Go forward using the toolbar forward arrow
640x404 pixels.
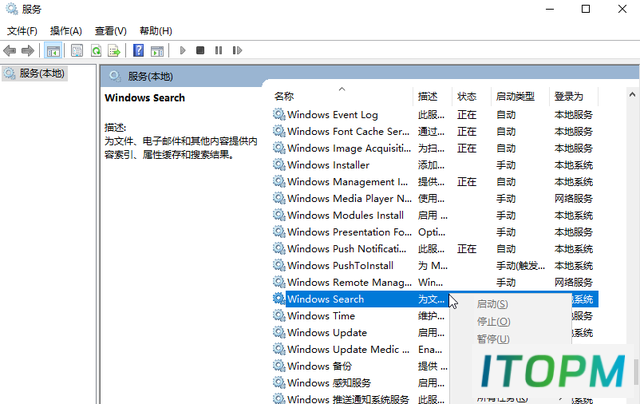pos(28,51)
